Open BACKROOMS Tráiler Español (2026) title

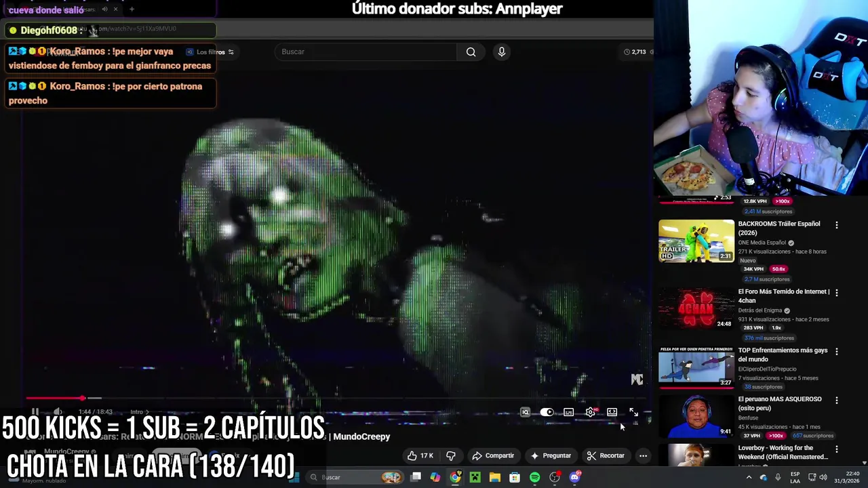coord(779,228)
